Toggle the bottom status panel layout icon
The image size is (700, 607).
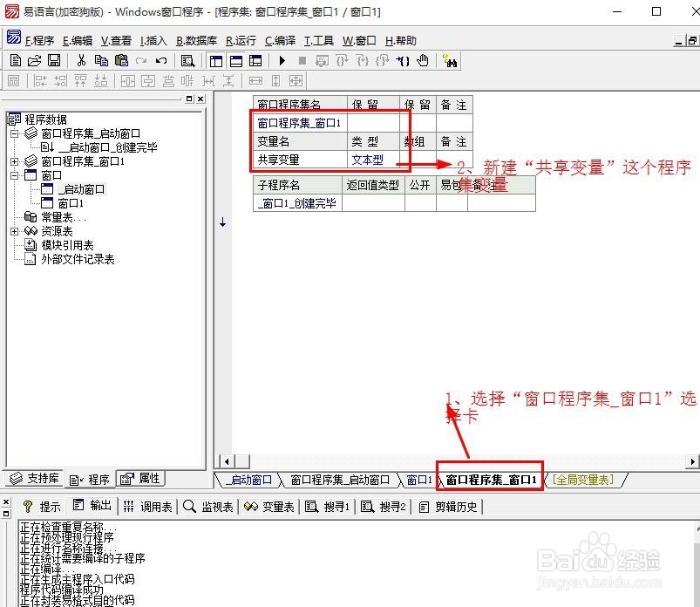coord(236,61)
